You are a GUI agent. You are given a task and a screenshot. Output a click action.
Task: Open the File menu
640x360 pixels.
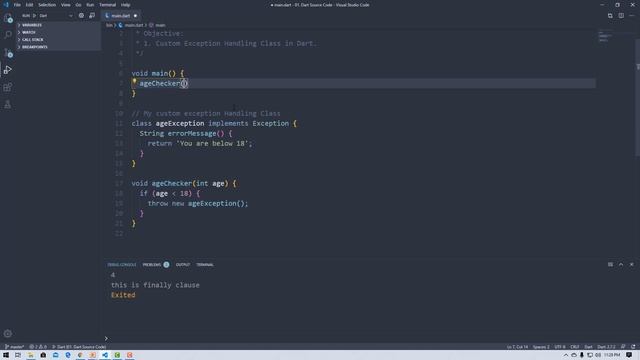coord(17,5)
